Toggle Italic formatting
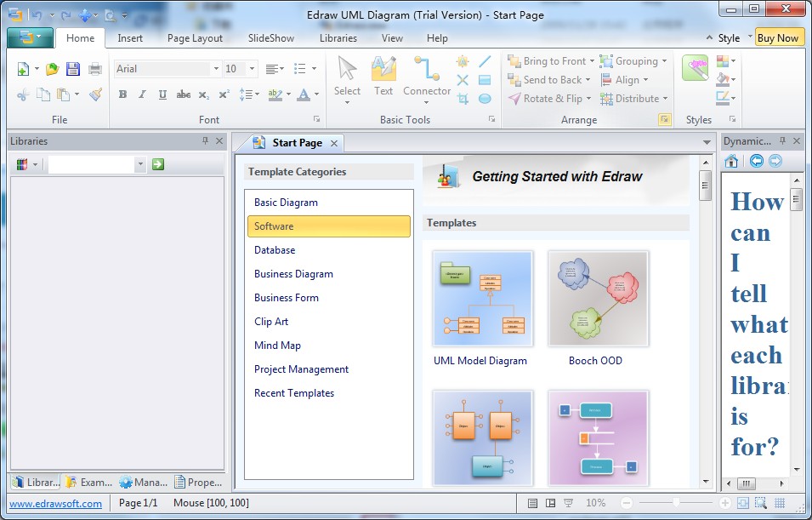 click(142, 94)
